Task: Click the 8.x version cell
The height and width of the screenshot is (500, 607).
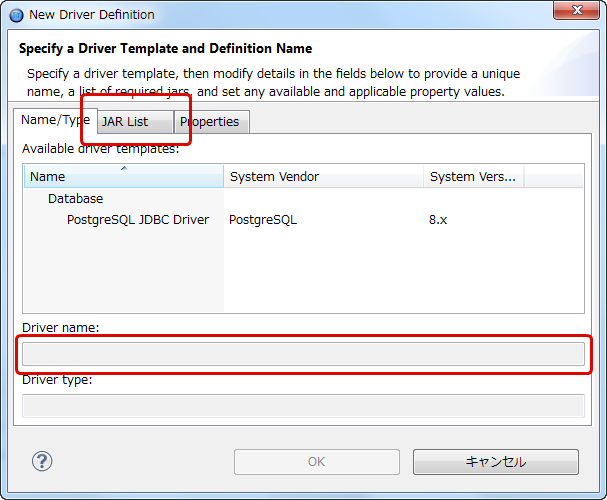Action: 438,220
